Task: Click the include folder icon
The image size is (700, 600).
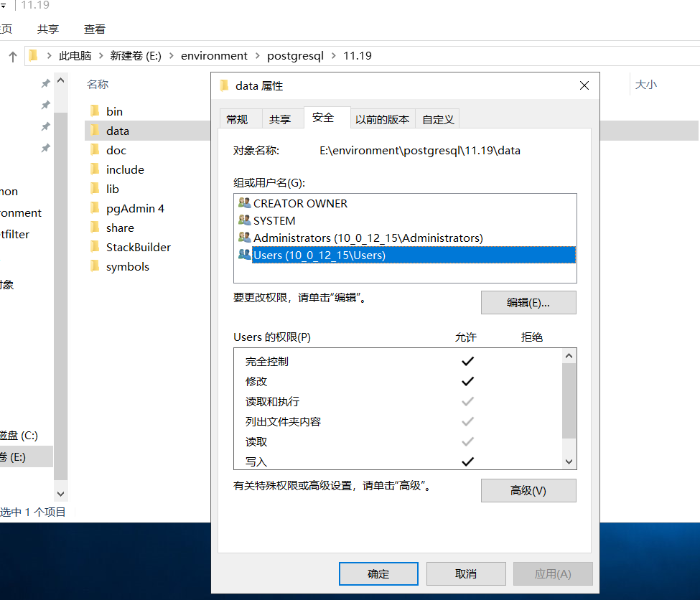Action: point(95,169)
